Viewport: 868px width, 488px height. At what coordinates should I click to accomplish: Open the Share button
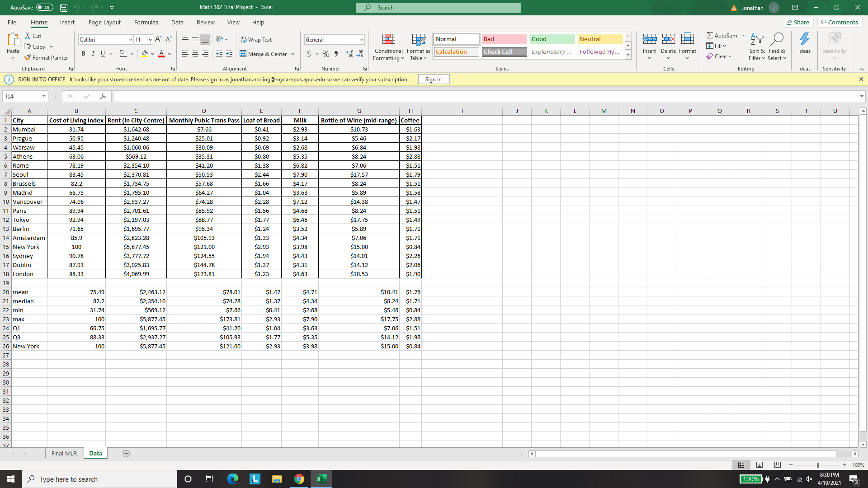(798, 22)
